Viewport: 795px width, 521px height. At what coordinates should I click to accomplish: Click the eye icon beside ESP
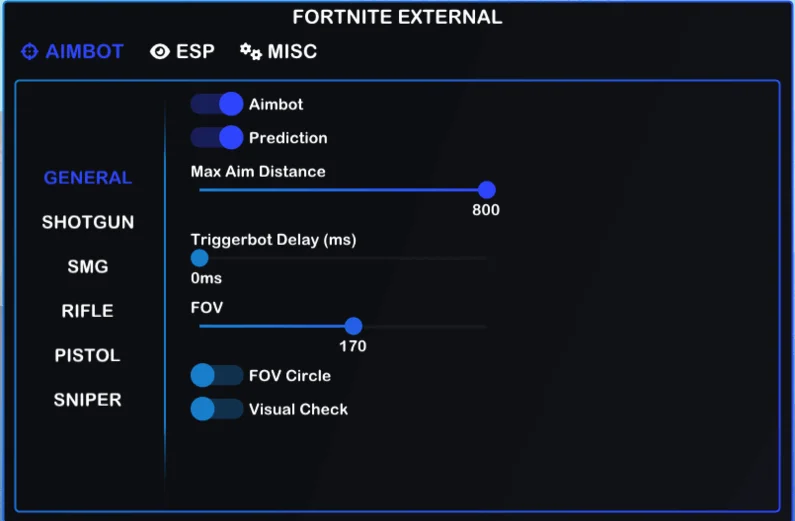tap(160, 51)
